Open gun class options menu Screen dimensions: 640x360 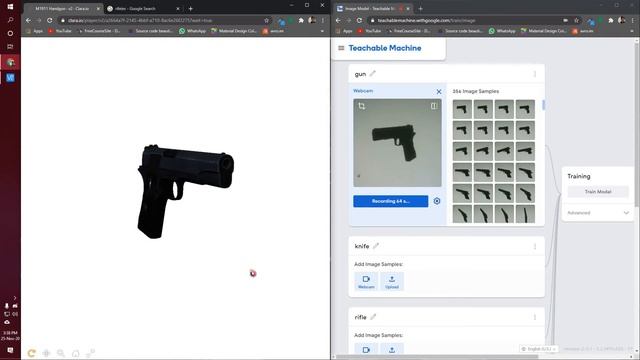(535, 74)
